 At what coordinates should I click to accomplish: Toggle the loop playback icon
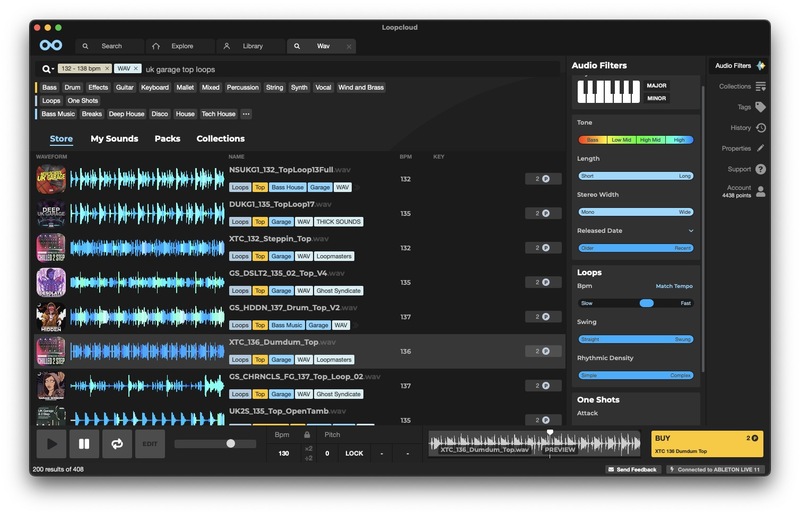117,443
